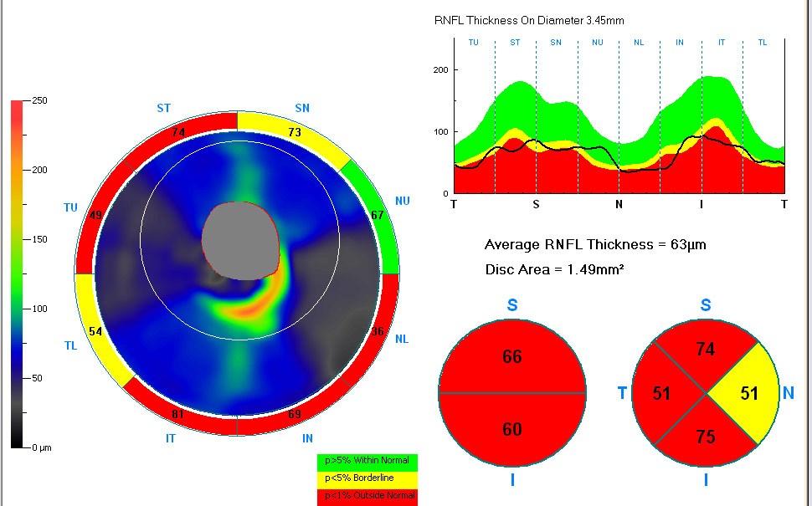Click the superior quadrant value 74 in the quadrant pie
Image resolution: width=812 pixels, height=506 pixels.
[706, 350]
